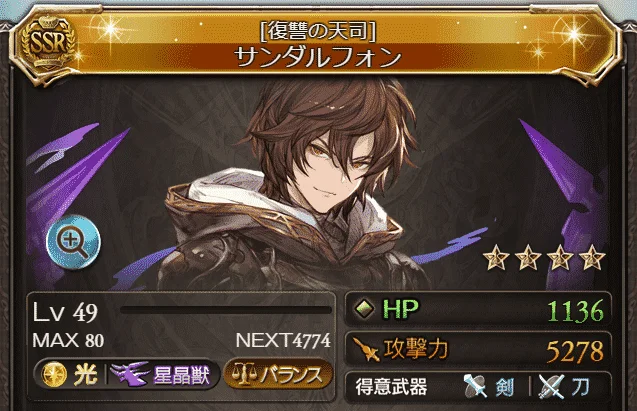Click the サンダルフォン character name

click(318, 57)
